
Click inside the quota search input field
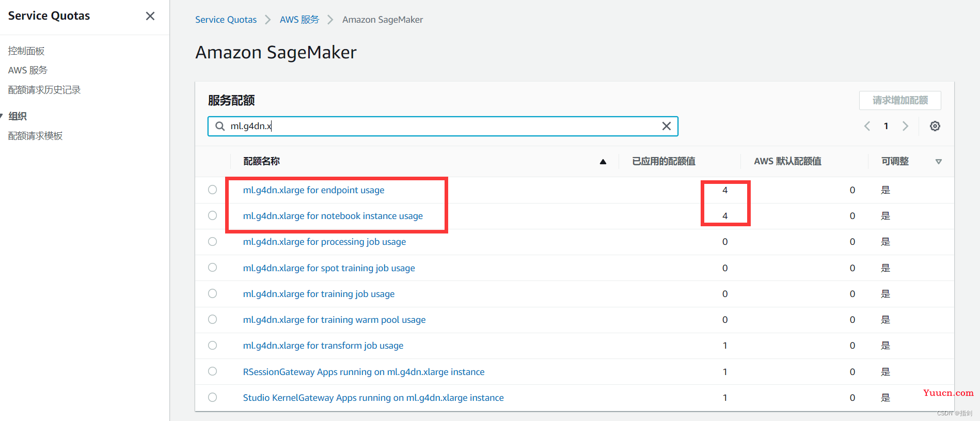click(x=439, y=126)
